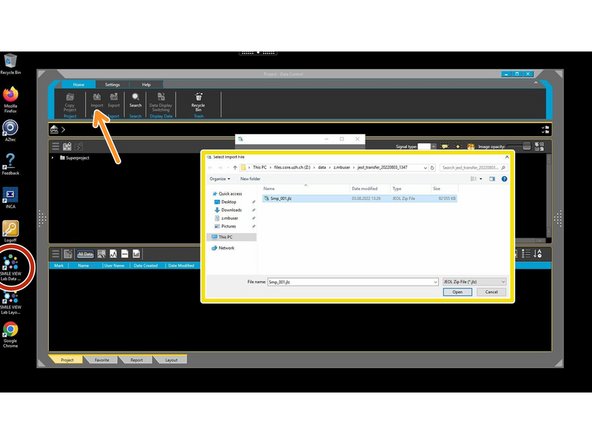Click the line data filter icon
The image size is (592, 444).
(x=125, y=254)
